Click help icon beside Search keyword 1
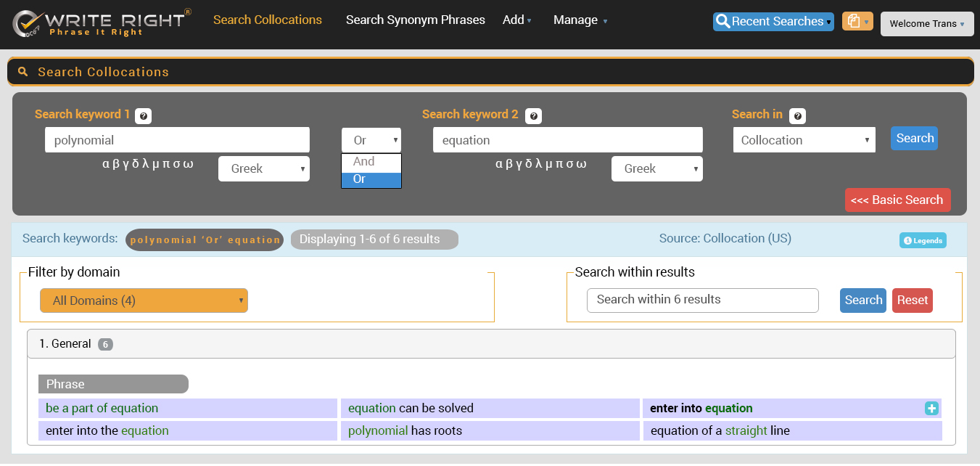Viewport: 980px width, 466px height. [x=143, y=116]
